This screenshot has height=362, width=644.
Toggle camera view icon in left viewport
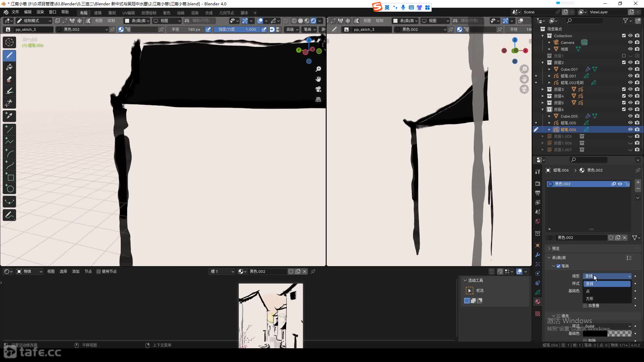click(318, 89)
